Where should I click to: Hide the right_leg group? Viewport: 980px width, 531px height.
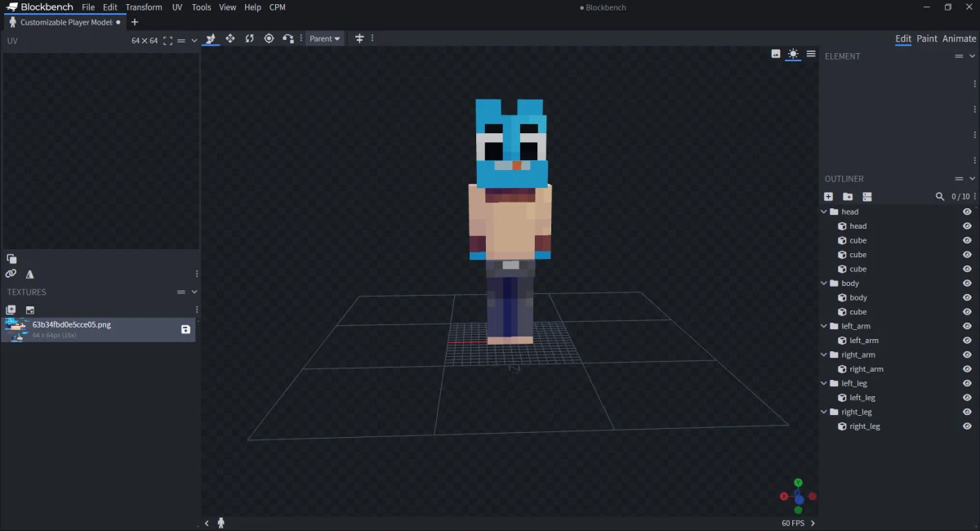(967, 412)
